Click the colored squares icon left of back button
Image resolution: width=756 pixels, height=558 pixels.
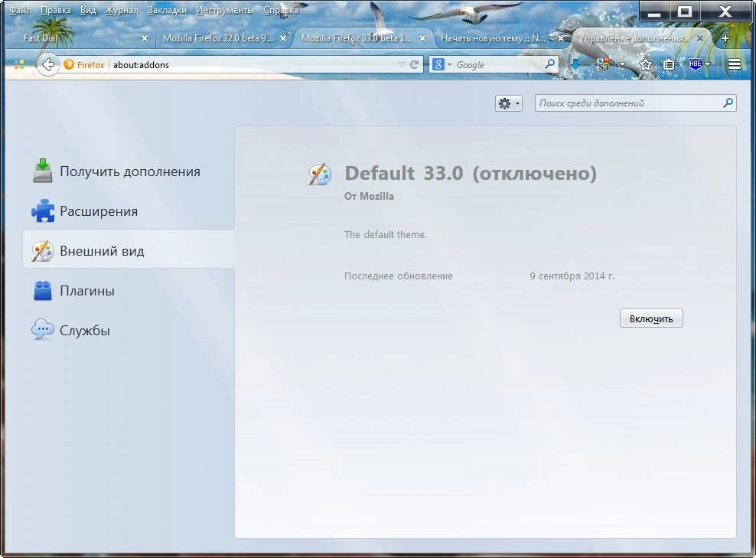(19, 64)
